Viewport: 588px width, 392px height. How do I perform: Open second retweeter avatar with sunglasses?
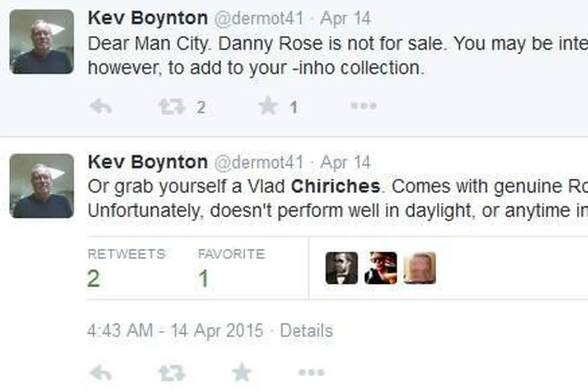pos(381,268)
